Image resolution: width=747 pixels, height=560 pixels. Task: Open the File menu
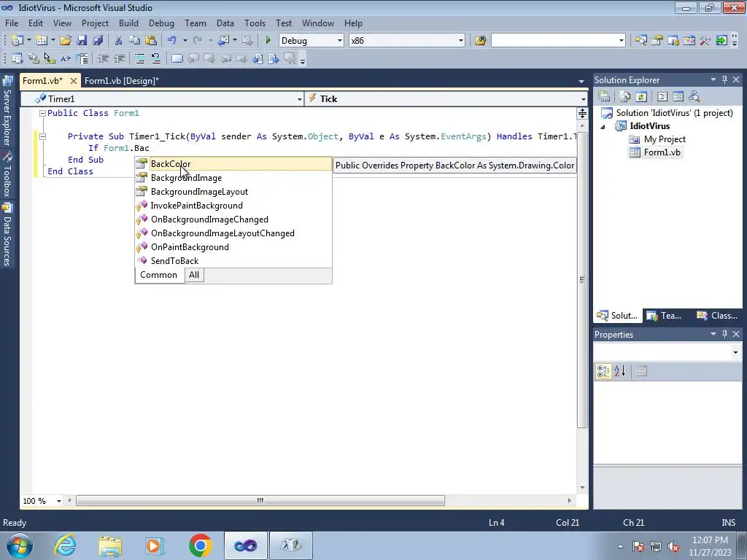click(x=12, y=23)
